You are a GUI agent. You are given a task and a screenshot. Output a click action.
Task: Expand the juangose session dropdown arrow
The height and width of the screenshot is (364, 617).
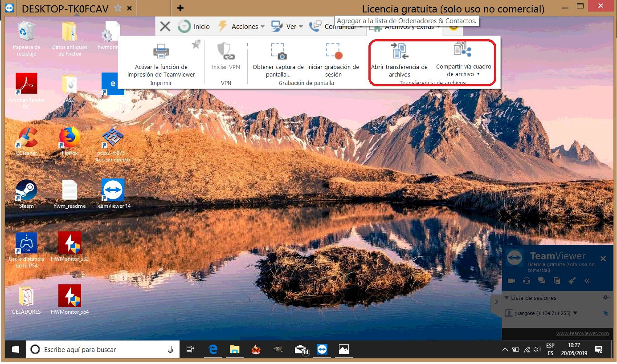coord(575,313)
